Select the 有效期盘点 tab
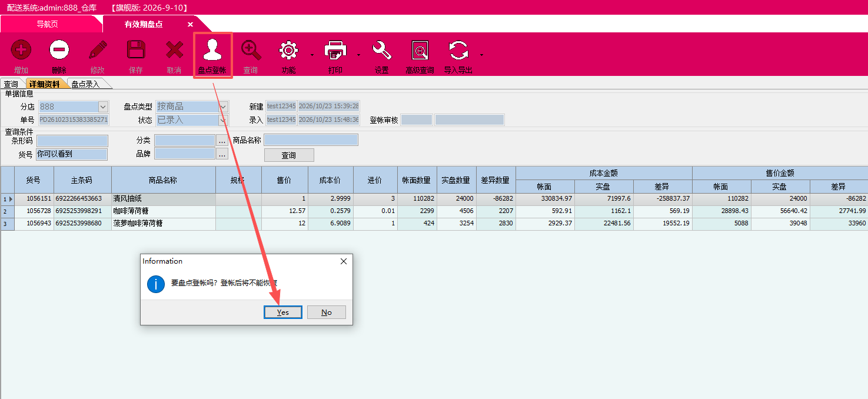 [144, 24]
